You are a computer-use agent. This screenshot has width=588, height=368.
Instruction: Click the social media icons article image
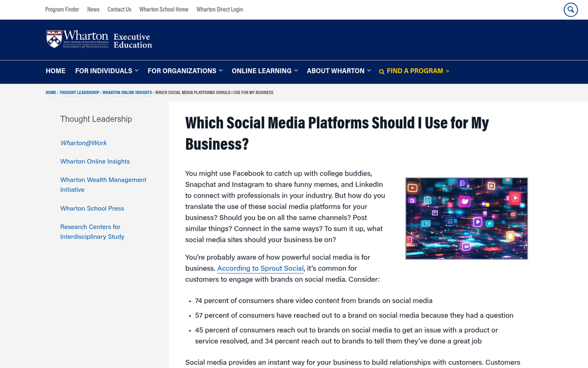pyautogui.click(x=466, y=218)
